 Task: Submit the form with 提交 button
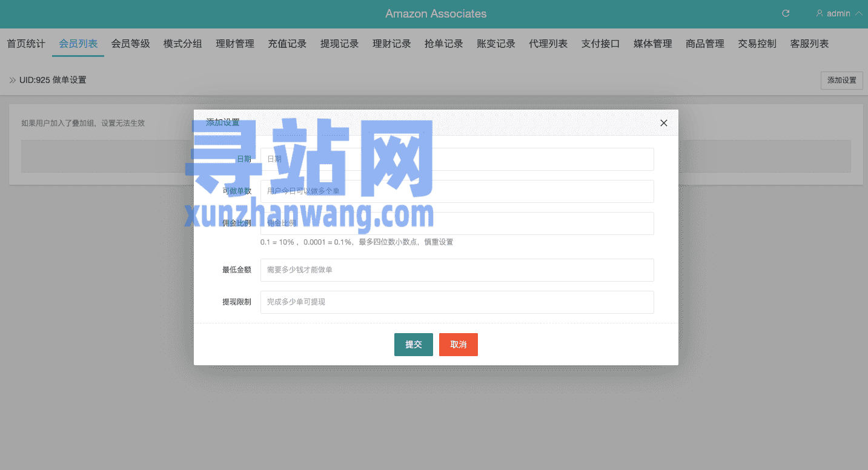pyautogui.click(x=414, y=345)
